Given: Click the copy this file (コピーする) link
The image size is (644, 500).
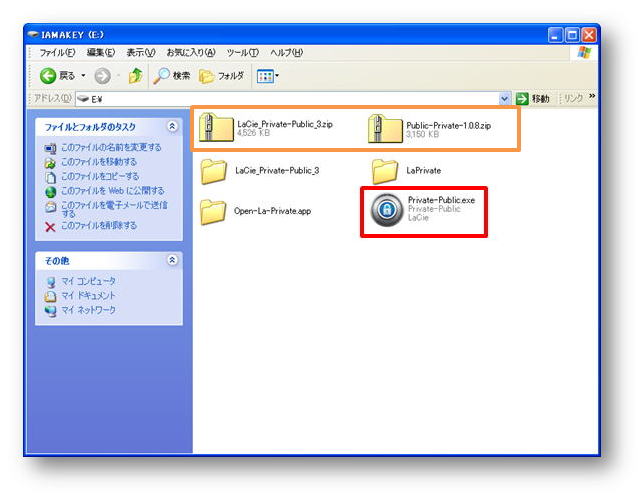Looking at the screenshot, I should [x=100, y=176].
